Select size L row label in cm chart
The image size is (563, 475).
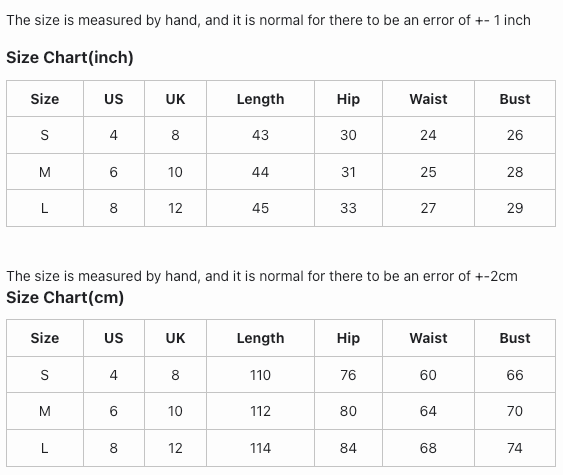45,448
